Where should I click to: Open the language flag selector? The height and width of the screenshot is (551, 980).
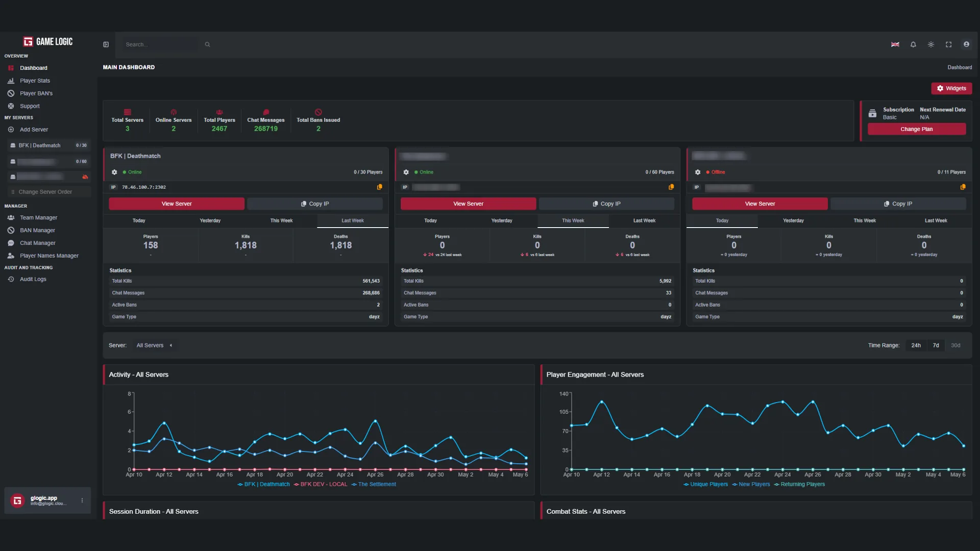click(895, 44)
